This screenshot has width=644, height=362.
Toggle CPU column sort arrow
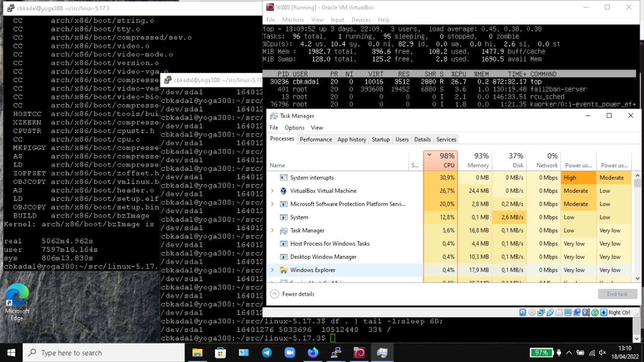[429, 155]
